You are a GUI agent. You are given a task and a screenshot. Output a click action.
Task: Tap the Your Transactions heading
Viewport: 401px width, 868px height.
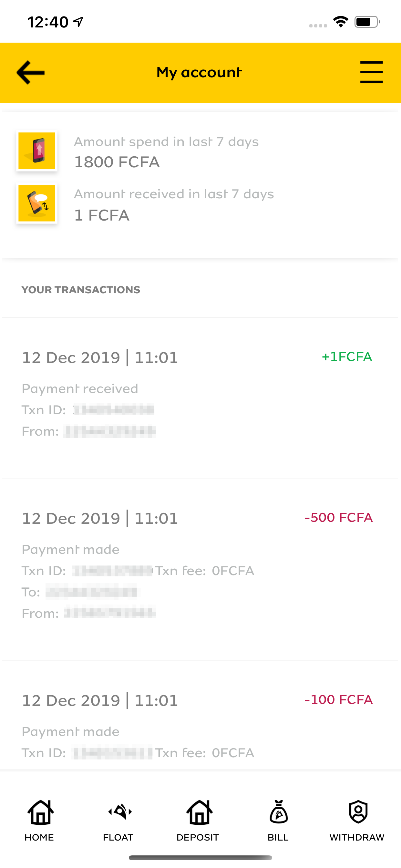click(81, 290)
